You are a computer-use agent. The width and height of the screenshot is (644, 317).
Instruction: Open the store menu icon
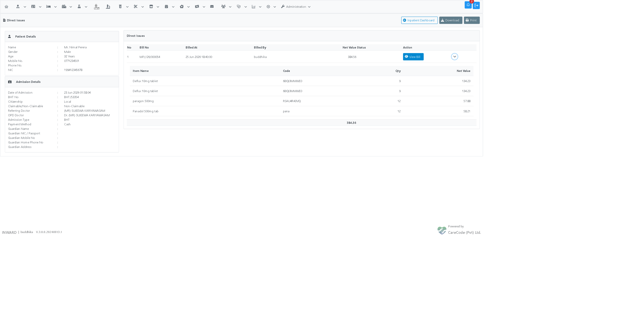tap(151, 7)
